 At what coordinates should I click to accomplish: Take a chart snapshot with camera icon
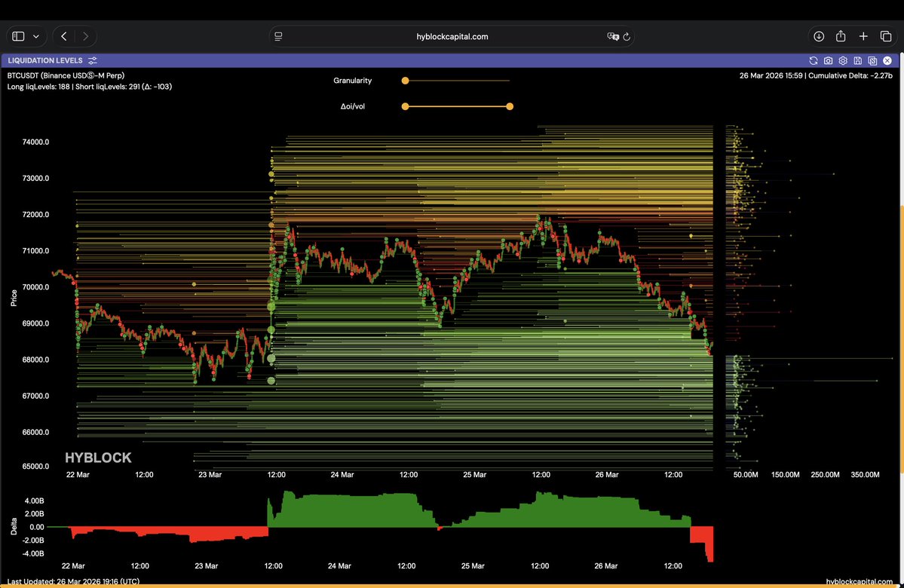point(828,60)
